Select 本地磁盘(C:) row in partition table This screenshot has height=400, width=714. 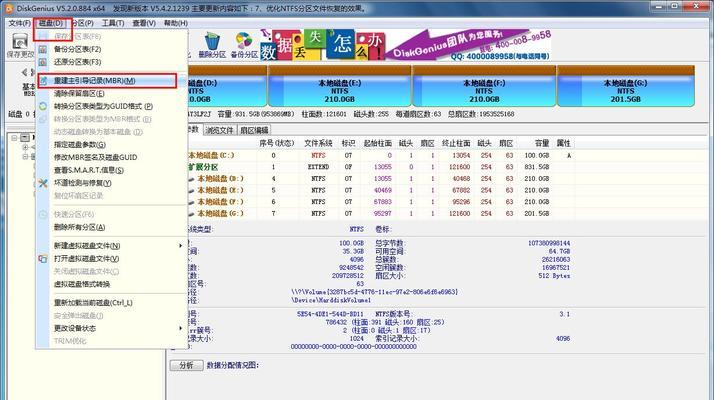click(x=380, y=155)
